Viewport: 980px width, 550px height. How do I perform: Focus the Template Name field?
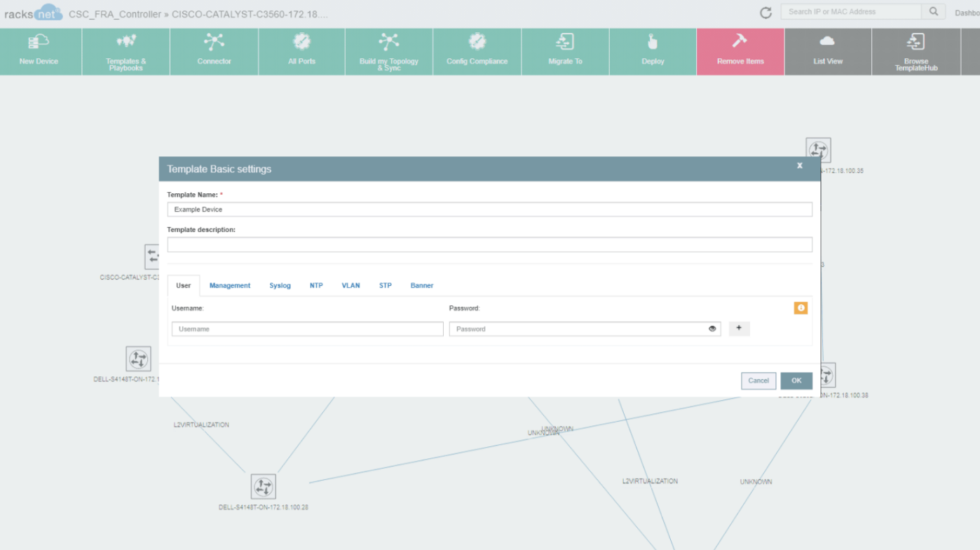coord(489,209)
